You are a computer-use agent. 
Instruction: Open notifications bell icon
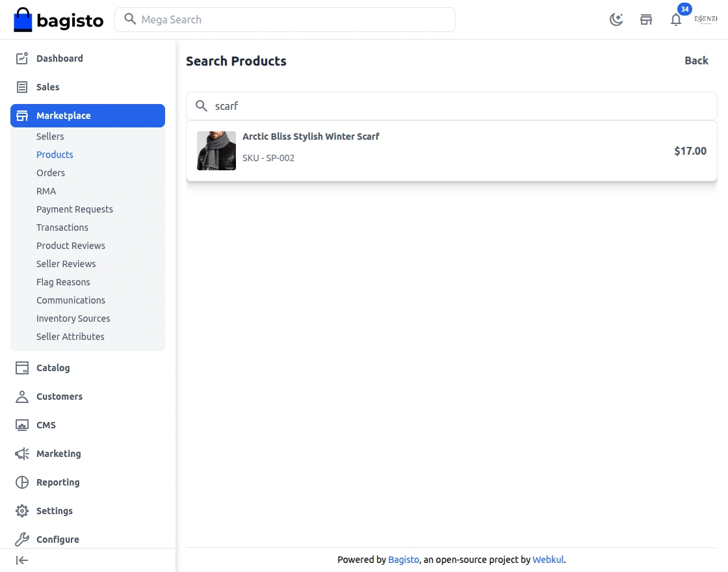pos(676,19)
